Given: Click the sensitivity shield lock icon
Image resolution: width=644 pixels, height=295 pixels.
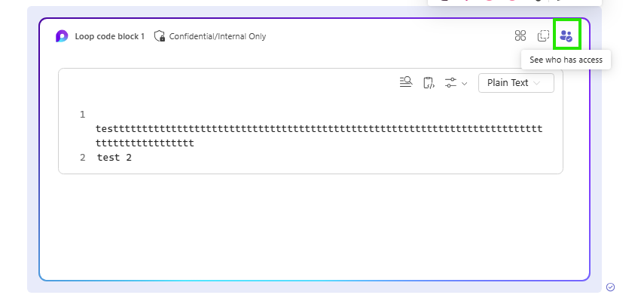Looking at the screenshot, I should point(160,36).
